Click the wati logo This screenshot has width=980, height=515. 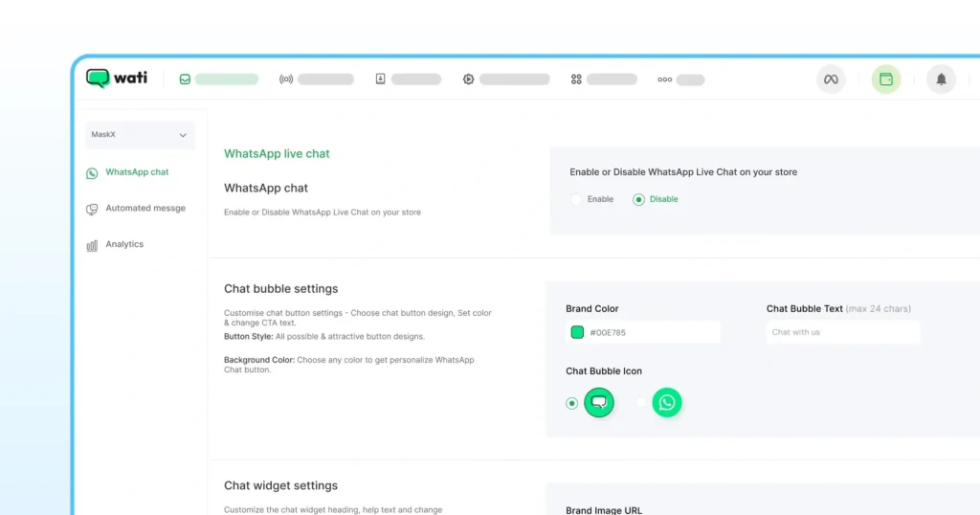pyautogui.click(x=116, y=78)
